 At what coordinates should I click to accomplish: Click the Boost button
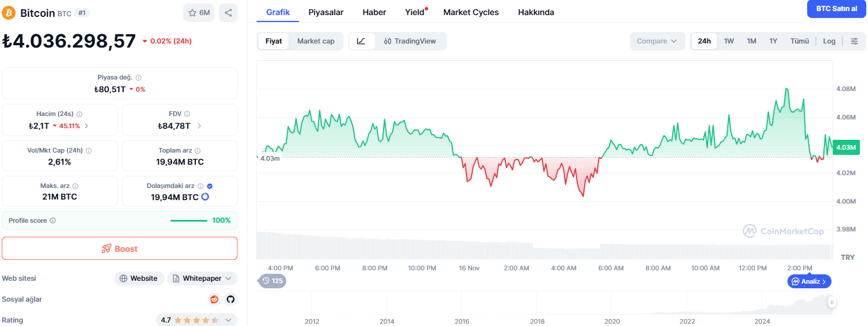120,248
